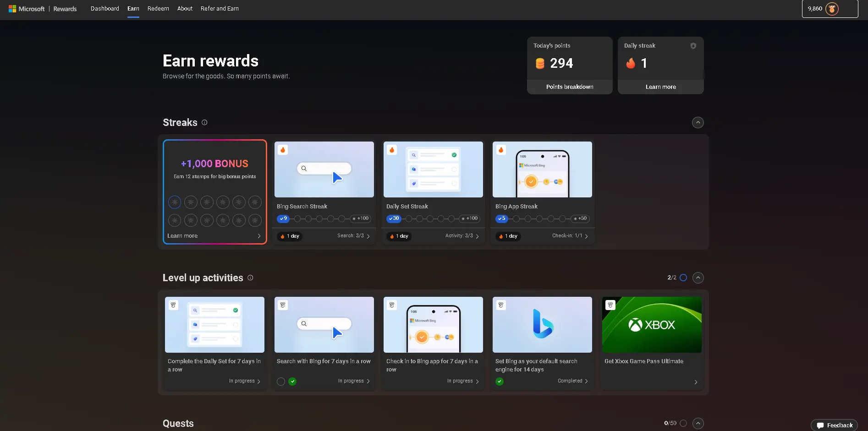Click the Xbox logo icon
868x431 pixels.
click(635, 325)
